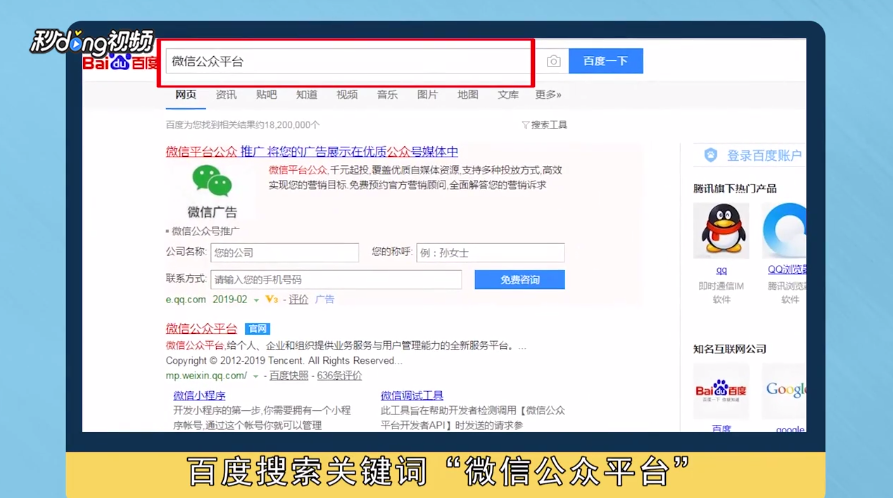Open the 微信调试工具 sublink
This screenshot has height=498, width=893.
[412, 395]
